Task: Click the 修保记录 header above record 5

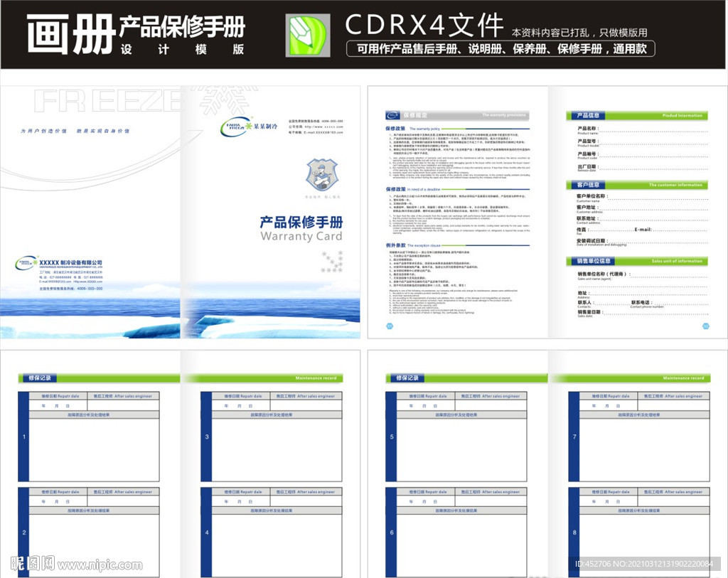Action: point(407,378)
